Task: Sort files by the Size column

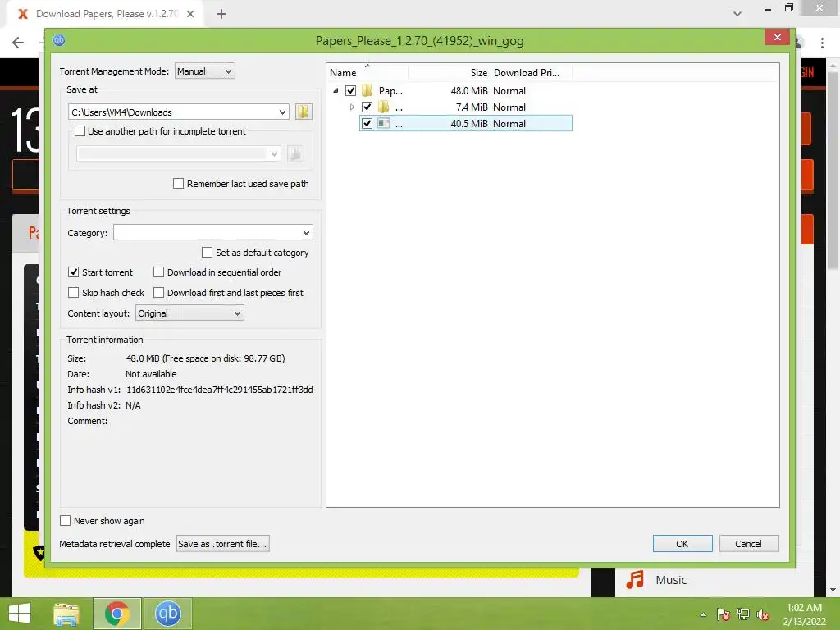Action: [x=449, y=72]
